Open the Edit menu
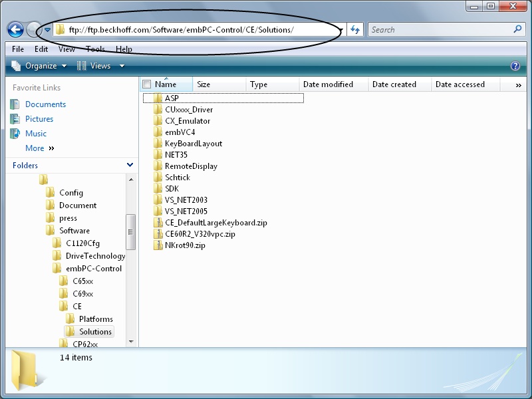532x399 pixels. pyautogui.click(x=41, y=49)
